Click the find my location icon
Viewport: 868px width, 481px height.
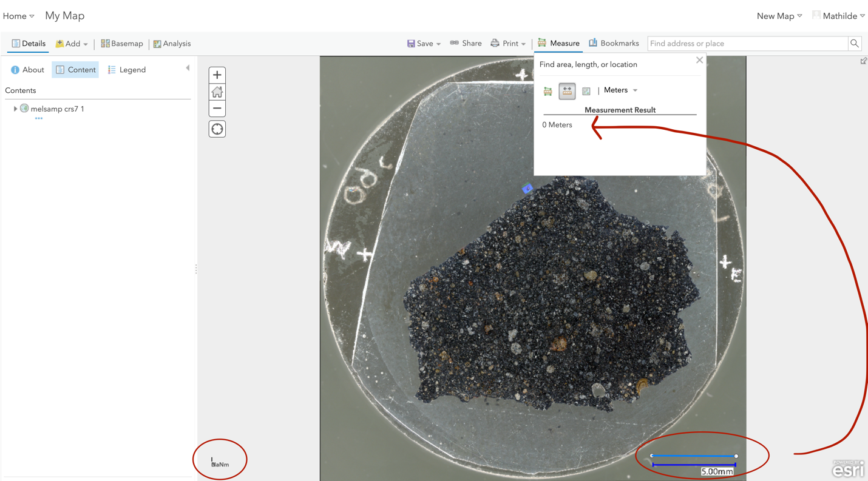pos(217,128)
